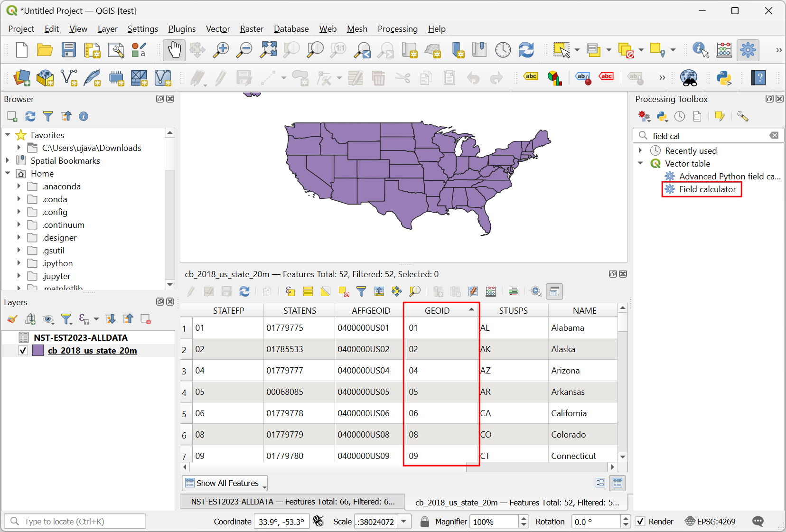Expand the .anaconda folder
The width and height of the screenshot is (786, 532).
coord(19,187)
